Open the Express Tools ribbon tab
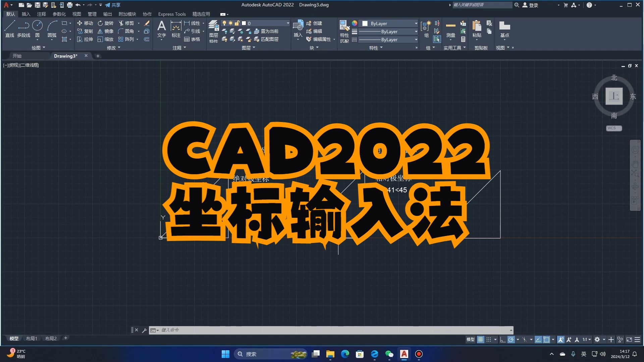This screenshot has width=644, height=362. (172, 14)
